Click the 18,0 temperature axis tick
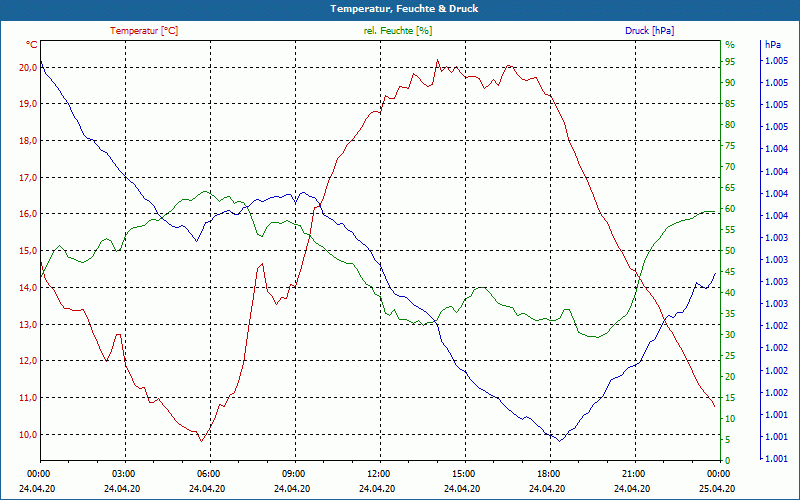Viewport: 800px width, 500px height. pyautogui.click(x=30, y=141)
